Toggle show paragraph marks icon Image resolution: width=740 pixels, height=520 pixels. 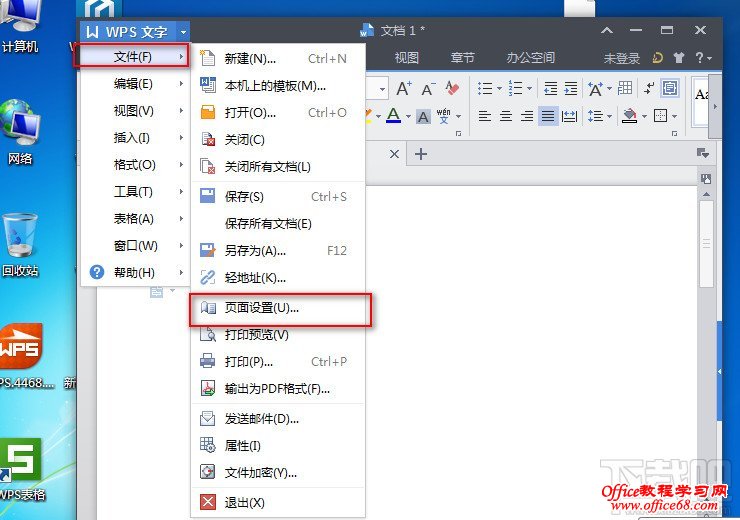point(650,88)
